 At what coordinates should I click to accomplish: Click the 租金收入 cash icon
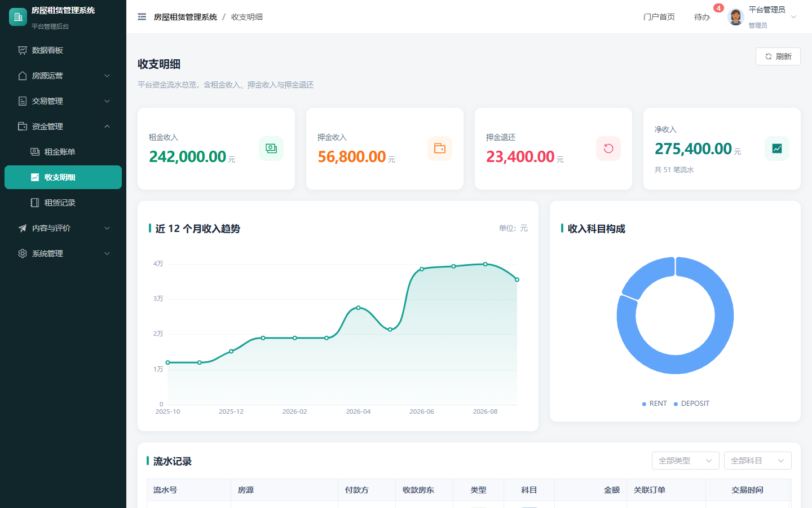point(271,148)
